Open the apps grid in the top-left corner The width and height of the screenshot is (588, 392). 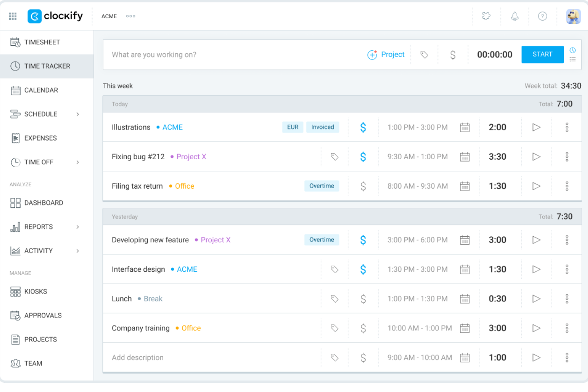[x=12, y=16]
